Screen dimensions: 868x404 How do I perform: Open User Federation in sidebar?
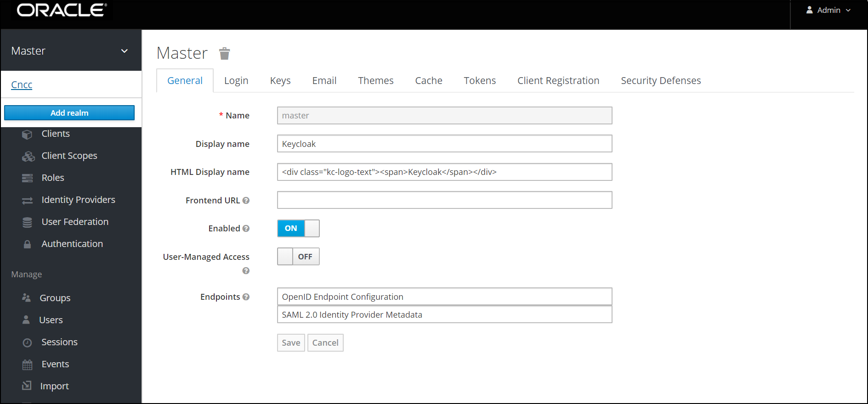(x=75, y=222)
